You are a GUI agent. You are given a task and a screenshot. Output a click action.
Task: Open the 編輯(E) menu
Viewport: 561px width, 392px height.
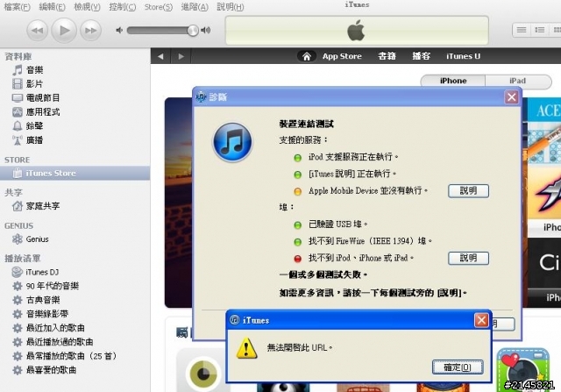pos(53,7)
